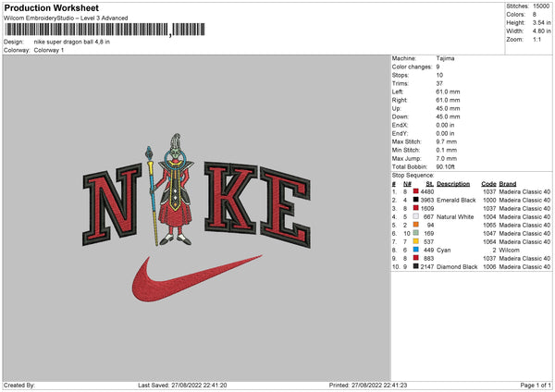This screenshot has width=555, height=392.
Task: Click the Stitches value '15000'
Action: pos(541,6)
